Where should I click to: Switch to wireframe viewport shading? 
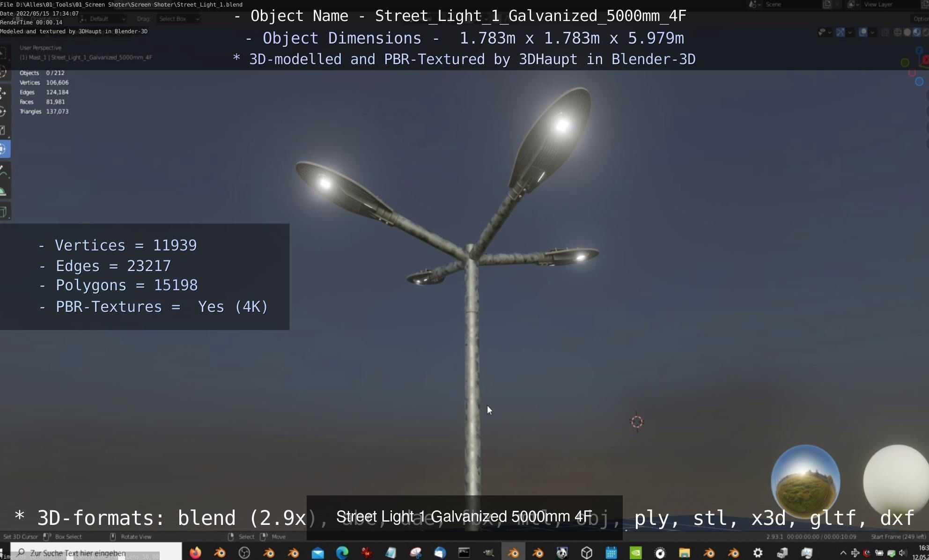click(x=897, y=32)
